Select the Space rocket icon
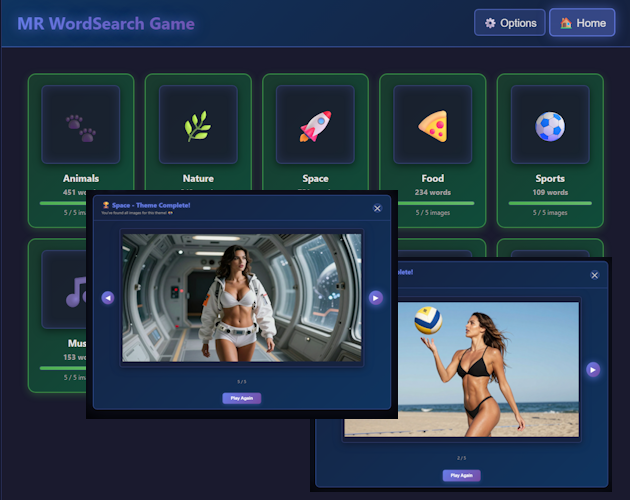The image size is (630, 500). (x=315, y=125)
